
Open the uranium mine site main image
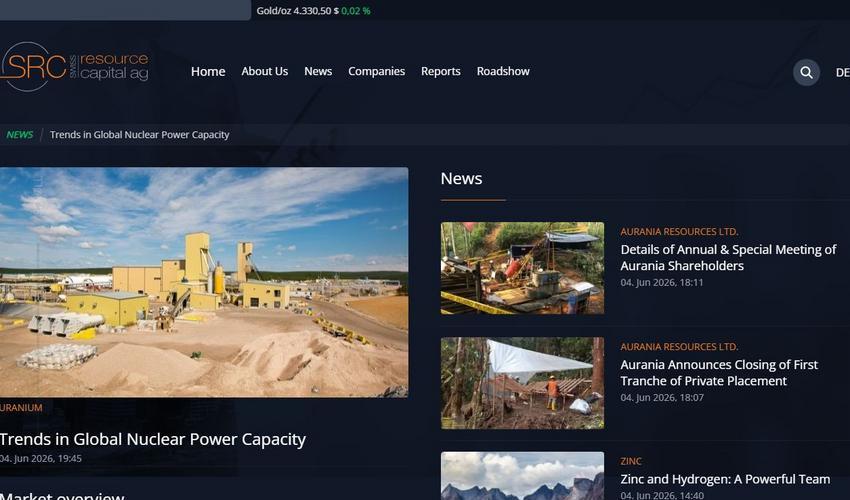coord(204,282)
